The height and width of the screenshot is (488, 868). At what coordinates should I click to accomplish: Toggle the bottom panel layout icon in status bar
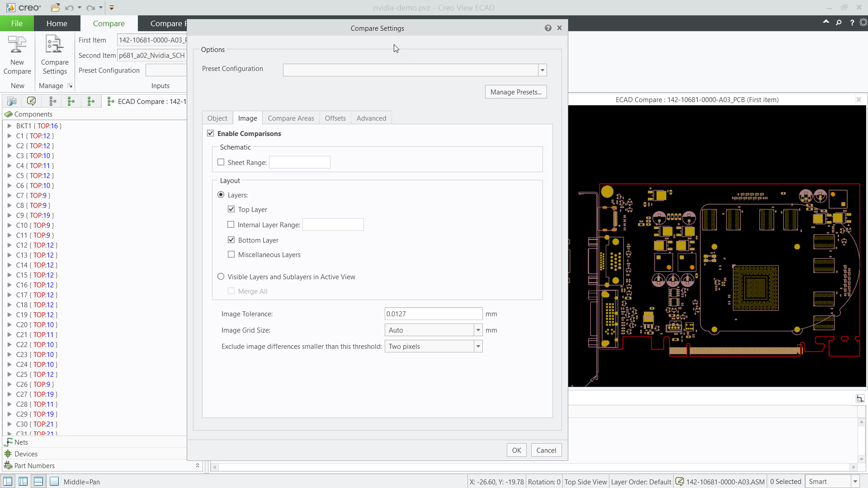[38, 481]
